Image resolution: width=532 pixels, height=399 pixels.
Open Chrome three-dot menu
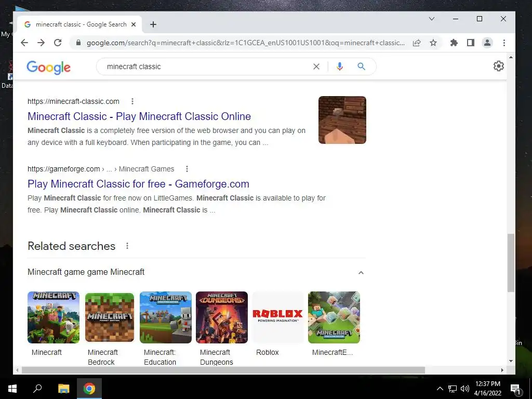504,43
